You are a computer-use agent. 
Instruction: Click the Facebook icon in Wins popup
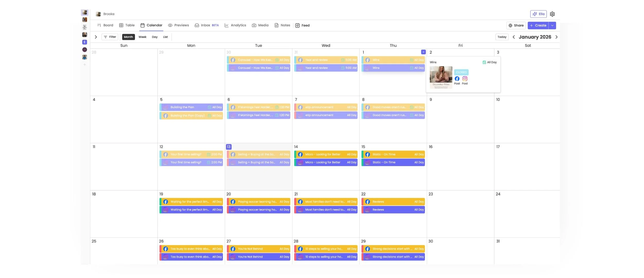point(457,79)
